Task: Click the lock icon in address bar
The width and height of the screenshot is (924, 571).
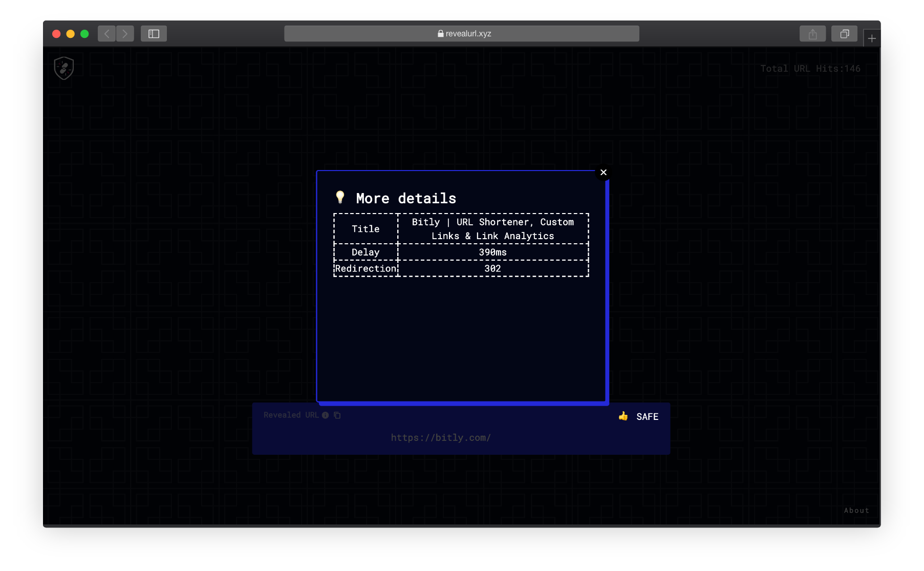Action: tap(441, 34)
